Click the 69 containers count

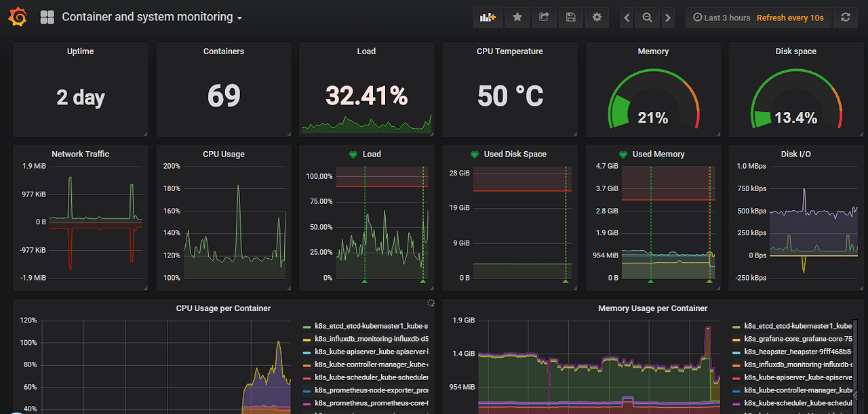coord(224,96)
